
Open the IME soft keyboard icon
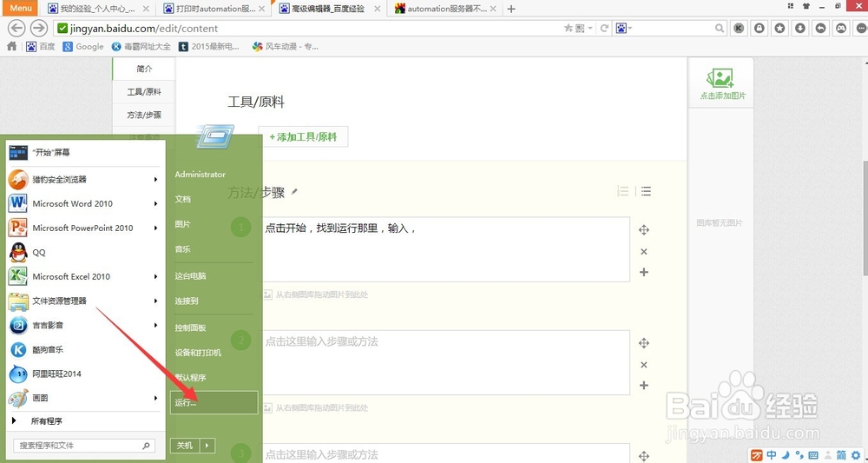[x=814, y=455]
